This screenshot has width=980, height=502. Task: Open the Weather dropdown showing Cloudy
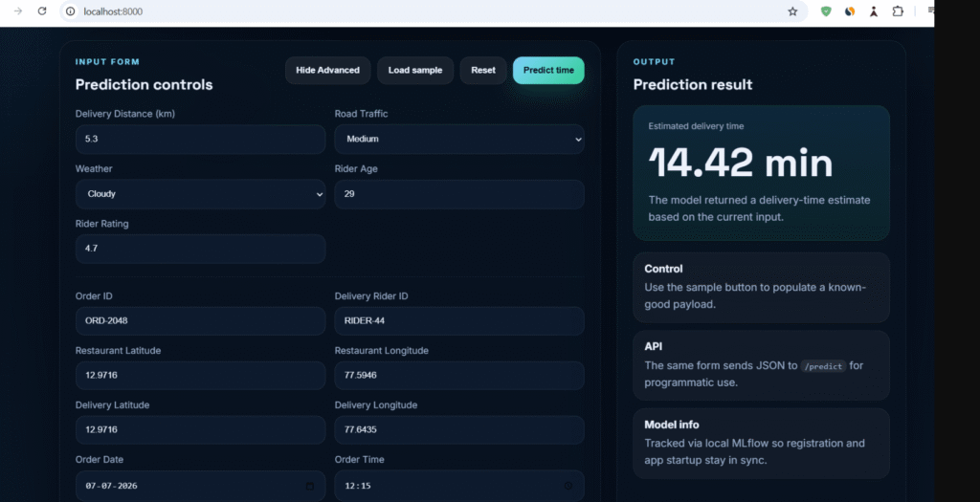[x=200, y=194]
